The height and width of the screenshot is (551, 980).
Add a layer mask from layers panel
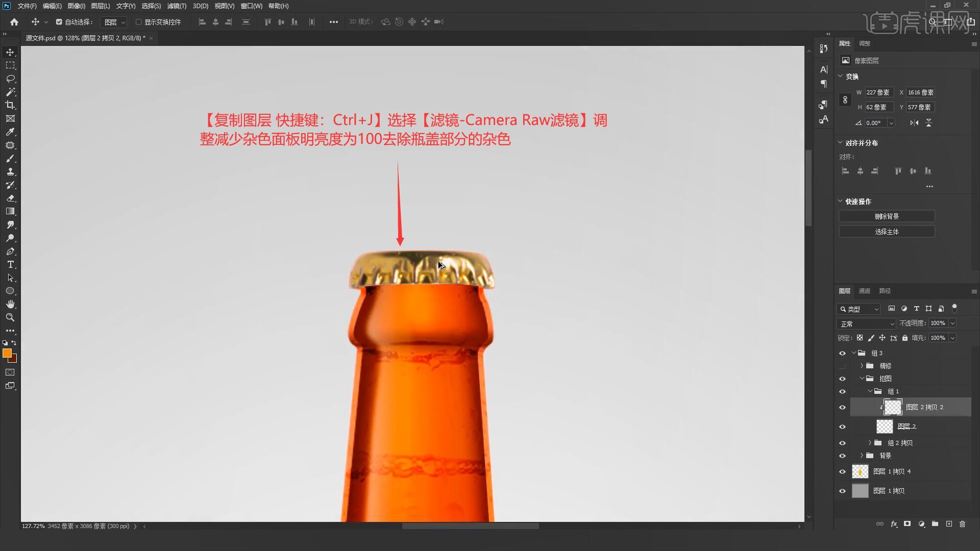[x=907, y=524]
